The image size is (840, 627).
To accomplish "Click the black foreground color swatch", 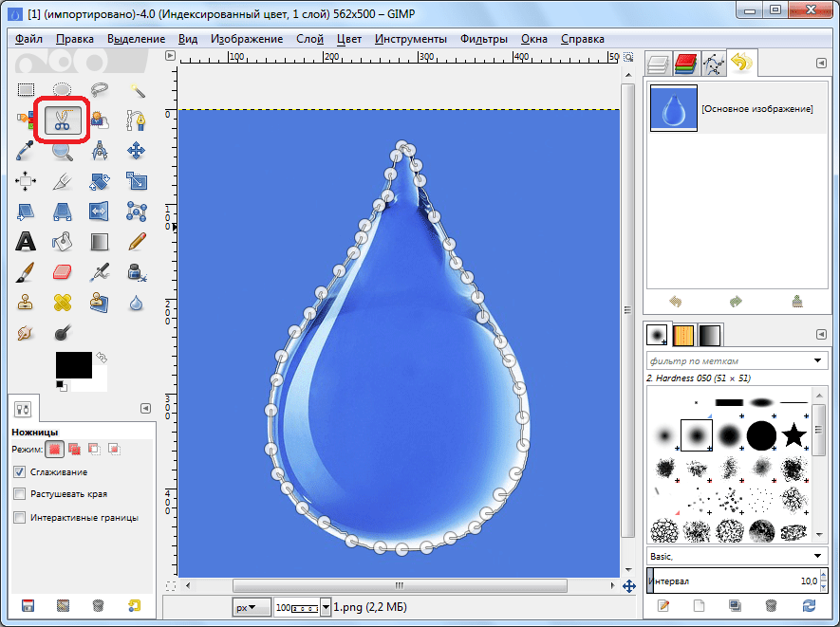I will pos(72,363).
